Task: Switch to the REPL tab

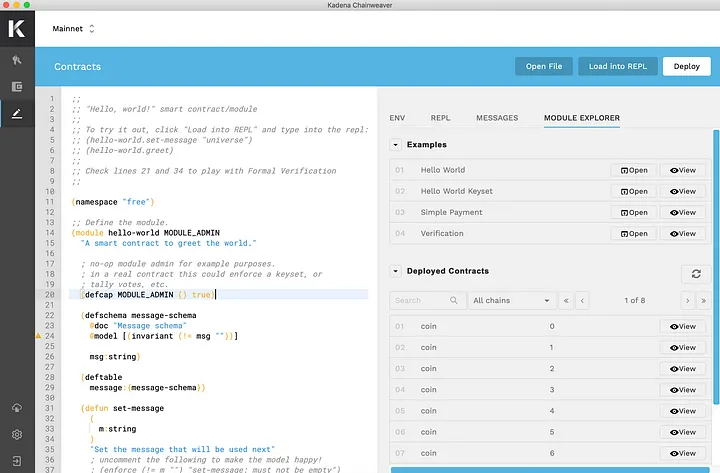Action: pos(440,118)
